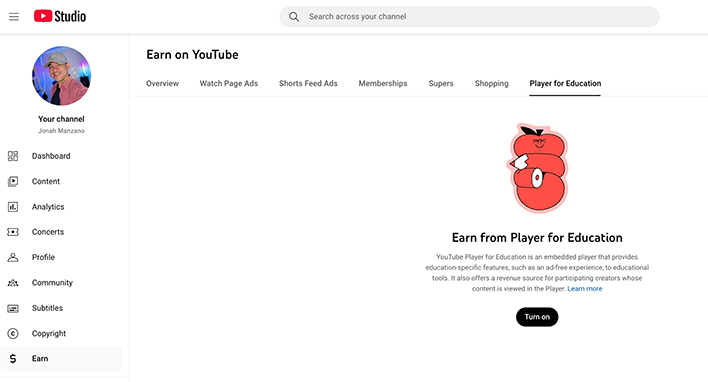The image size is (708, 382).
Task: Click the Profile person icon
Action: (x=13, y=257)
